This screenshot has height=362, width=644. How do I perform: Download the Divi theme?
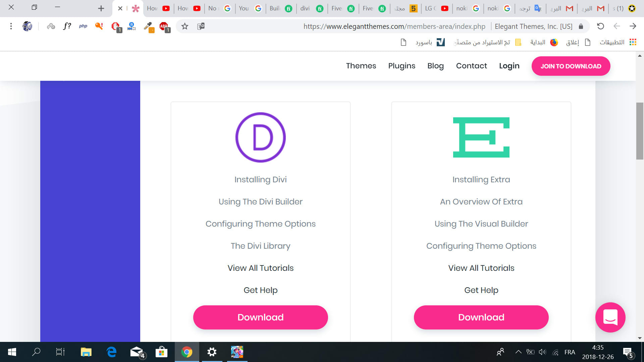coord(261,317)
